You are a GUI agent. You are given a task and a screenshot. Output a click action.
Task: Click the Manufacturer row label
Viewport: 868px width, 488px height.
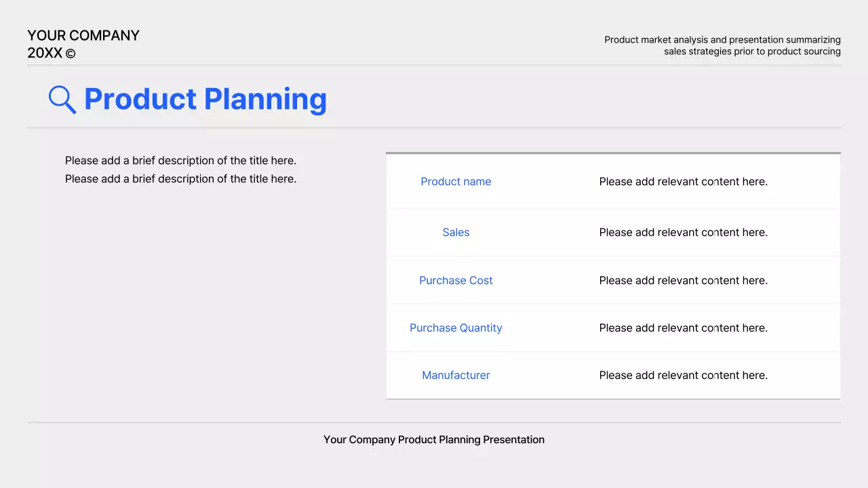tap(456, 375)
